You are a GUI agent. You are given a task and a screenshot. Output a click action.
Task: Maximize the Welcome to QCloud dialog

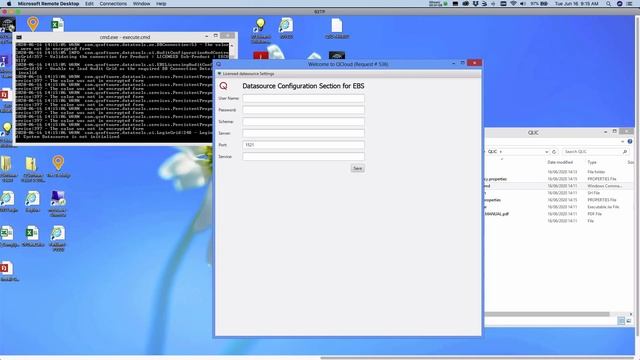click(462, 63)
